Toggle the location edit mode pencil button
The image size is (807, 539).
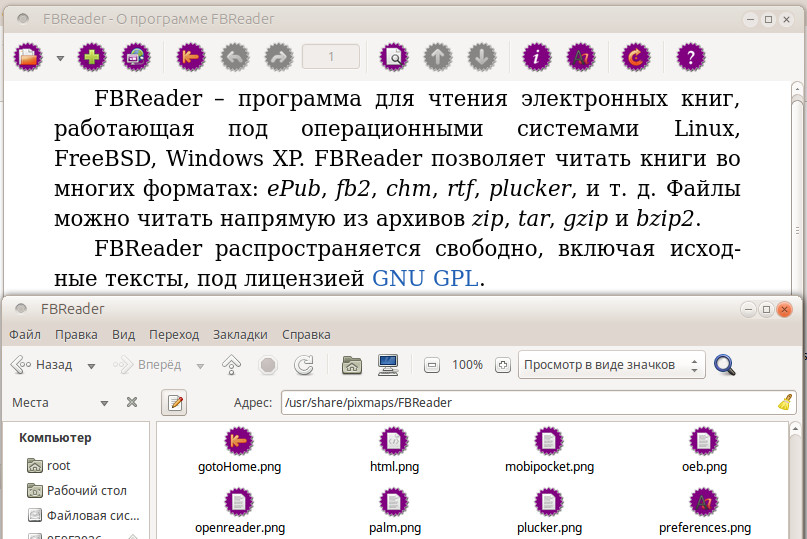[174, 403]
